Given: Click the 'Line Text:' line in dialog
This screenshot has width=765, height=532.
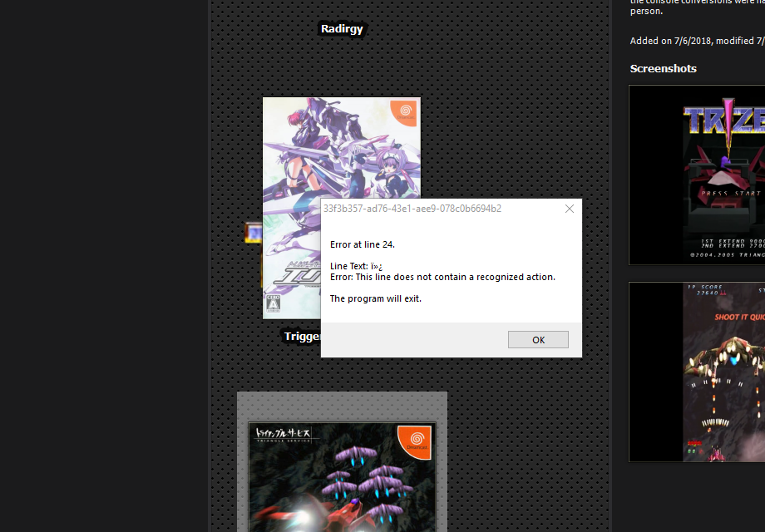Looking at the screenshot, I should (356, 266).
